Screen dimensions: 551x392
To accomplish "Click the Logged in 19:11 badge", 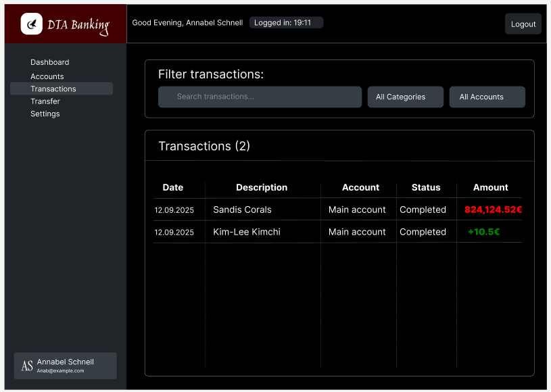I will tap(286, 22).
